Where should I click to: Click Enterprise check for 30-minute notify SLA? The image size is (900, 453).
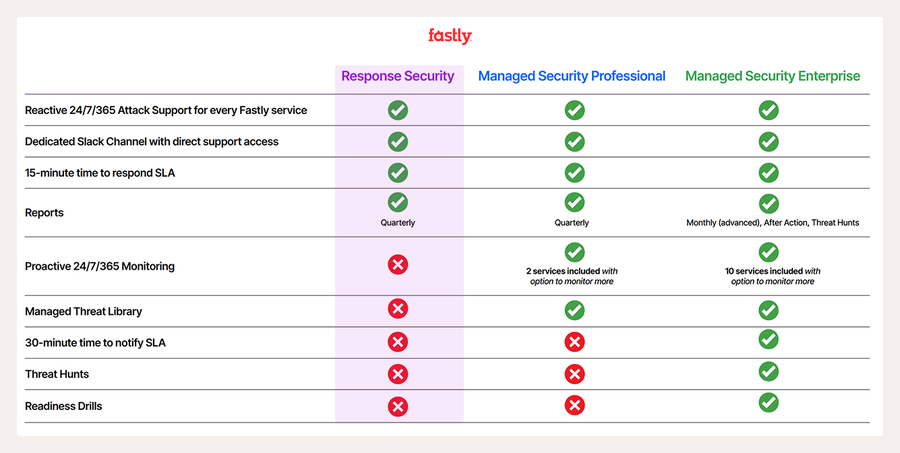point(768,340)
